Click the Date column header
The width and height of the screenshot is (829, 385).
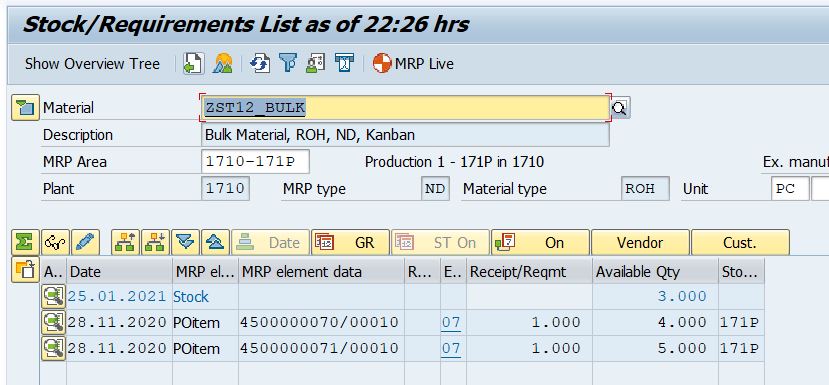click(119, 272)
